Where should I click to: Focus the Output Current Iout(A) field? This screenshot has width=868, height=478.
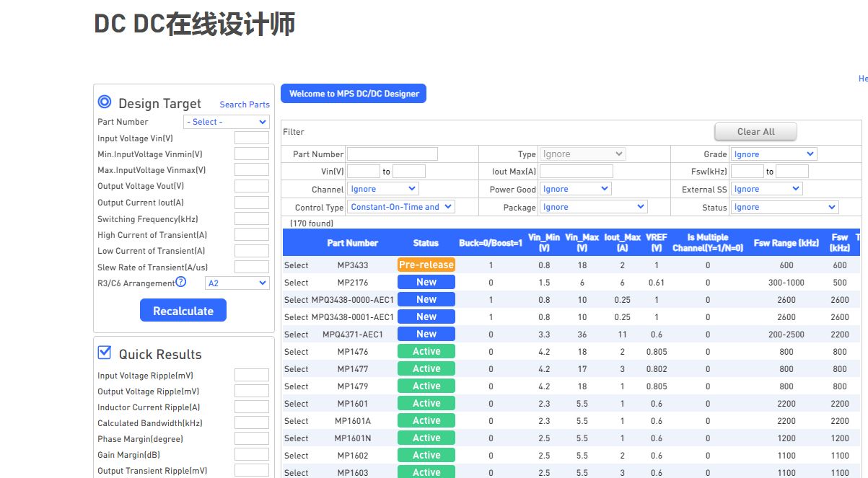point(252,203)
